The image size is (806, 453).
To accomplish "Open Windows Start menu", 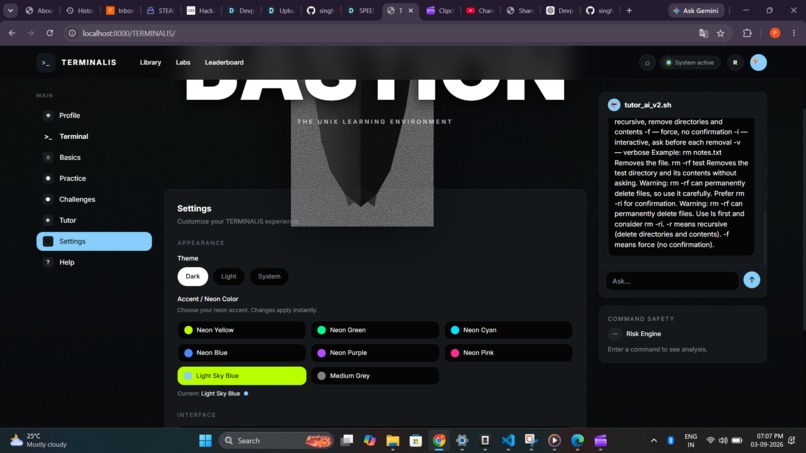I will [x=205, y=441].
